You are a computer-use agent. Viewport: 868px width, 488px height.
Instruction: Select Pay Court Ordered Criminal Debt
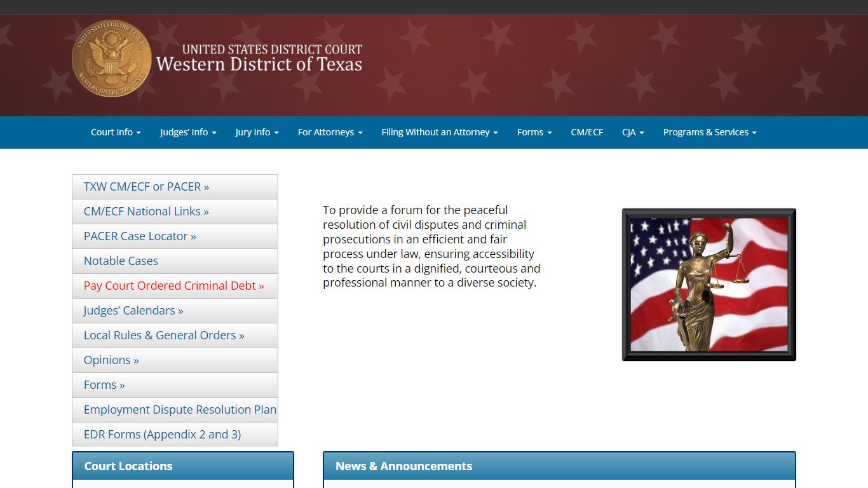175,286
